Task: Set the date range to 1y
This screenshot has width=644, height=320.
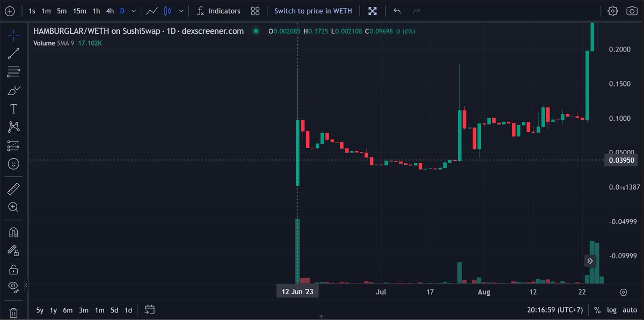Action: point(54,310)
